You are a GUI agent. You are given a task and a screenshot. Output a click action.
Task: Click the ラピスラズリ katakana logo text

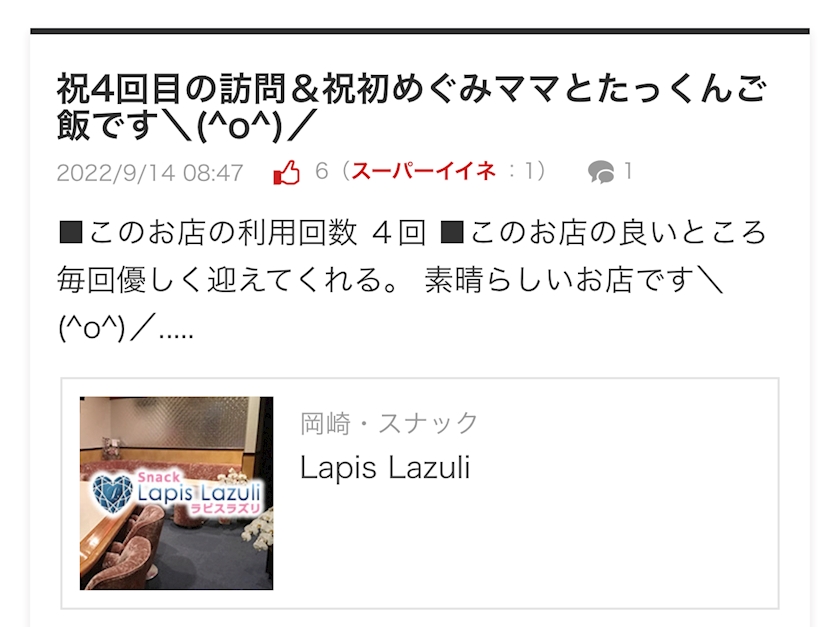coord(225,508)
